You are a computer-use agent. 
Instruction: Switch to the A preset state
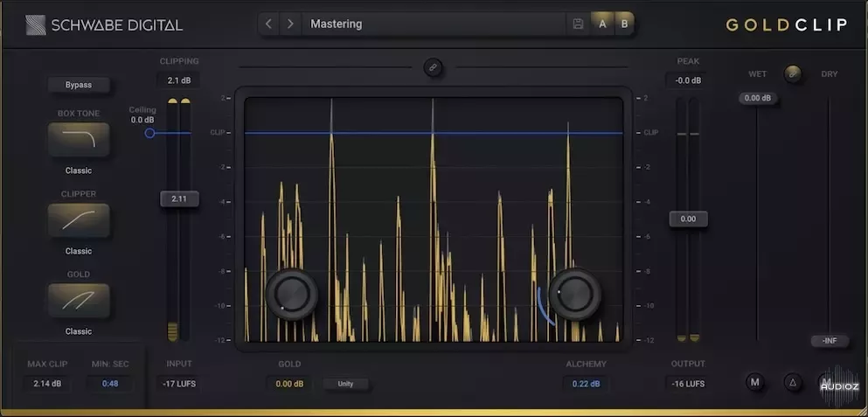pyautogui.click(x=602, y=24)
